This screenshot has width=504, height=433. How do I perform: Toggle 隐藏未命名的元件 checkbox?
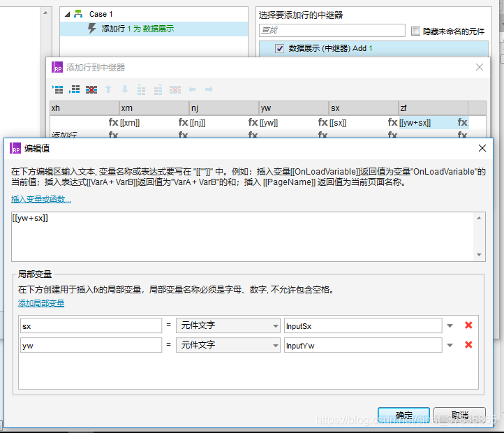coord(415,31)
